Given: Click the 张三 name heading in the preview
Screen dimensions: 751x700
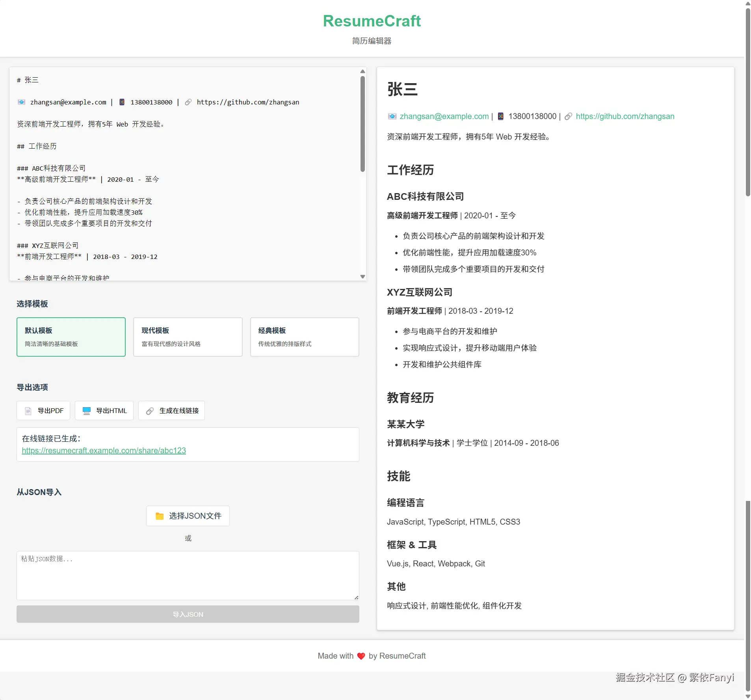Looking at the screenshot, I should pos(402,89).
